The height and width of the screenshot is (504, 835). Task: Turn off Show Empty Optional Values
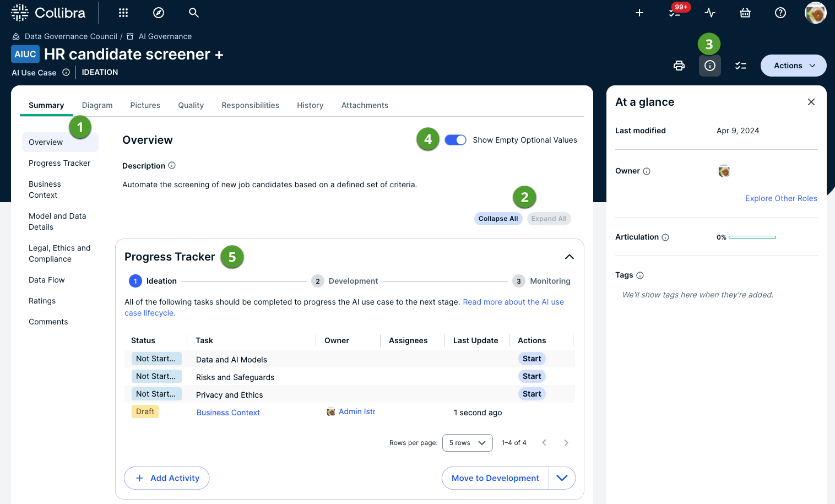point(456,140)
